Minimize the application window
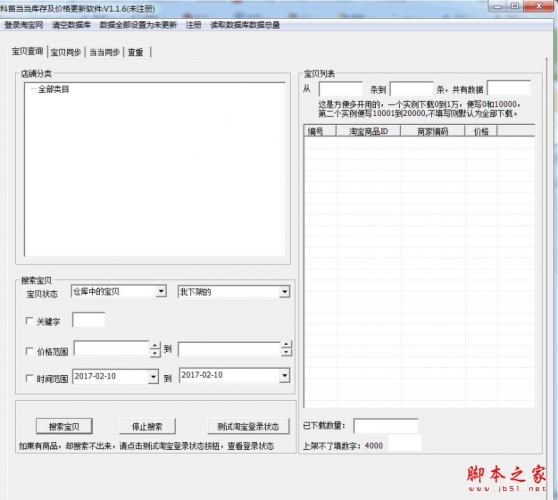 coord(498,6)
